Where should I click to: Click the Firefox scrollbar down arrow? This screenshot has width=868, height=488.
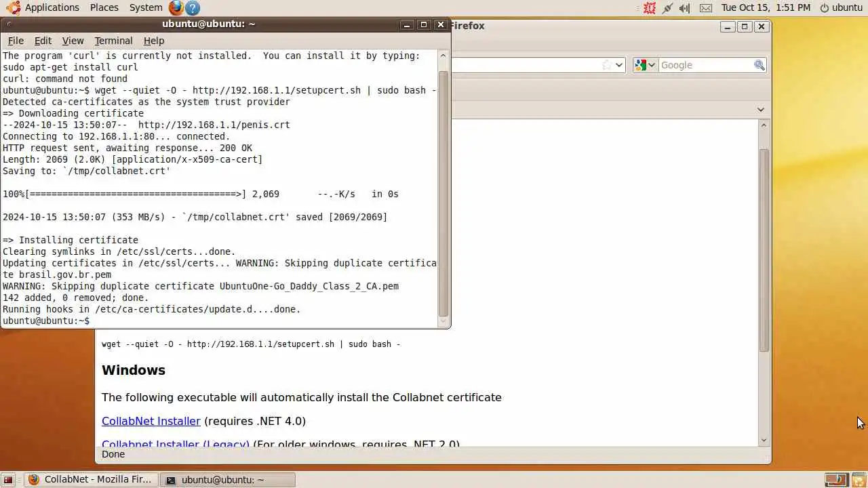(x=764, y=440)
